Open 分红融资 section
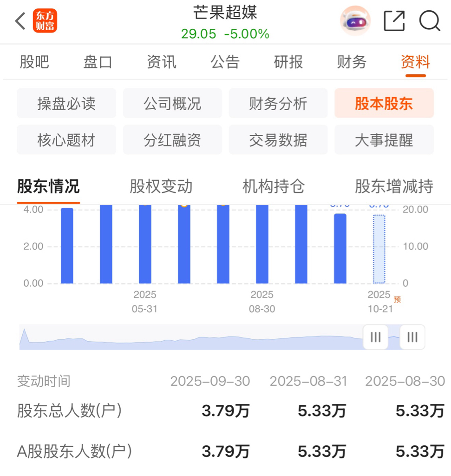The height and width of the screenshot is (476, 451). pos(172,139)
